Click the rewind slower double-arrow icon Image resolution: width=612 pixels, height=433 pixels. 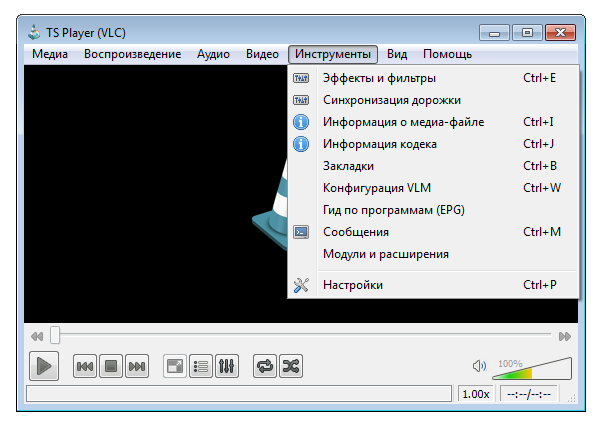coord(37,336)
